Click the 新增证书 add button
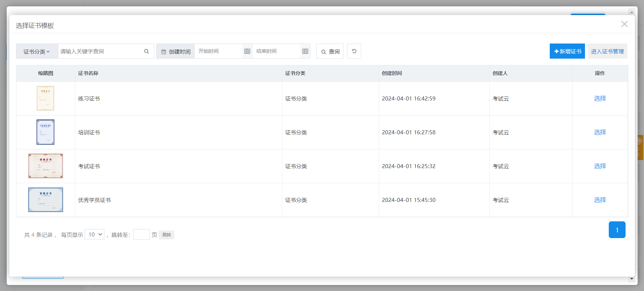The height and width of the screenshot is (291, 644). click(567, 51)
